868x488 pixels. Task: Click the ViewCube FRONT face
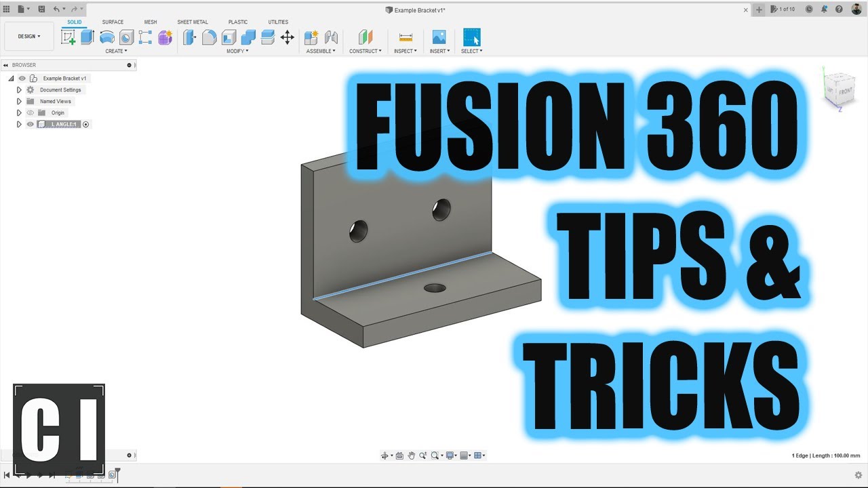coord(845,91)
